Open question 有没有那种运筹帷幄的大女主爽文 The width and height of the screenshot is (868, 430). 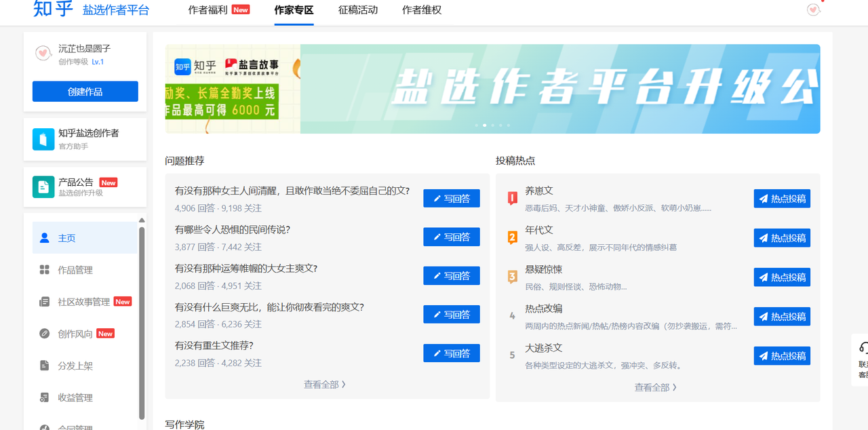click(246, 269)
